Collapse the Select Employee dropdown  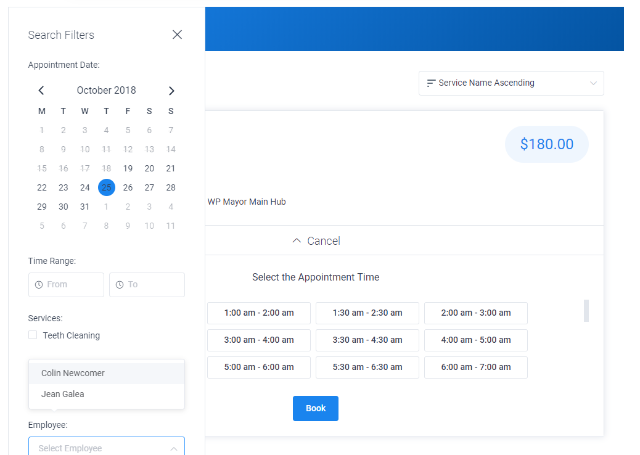(174, 448)
